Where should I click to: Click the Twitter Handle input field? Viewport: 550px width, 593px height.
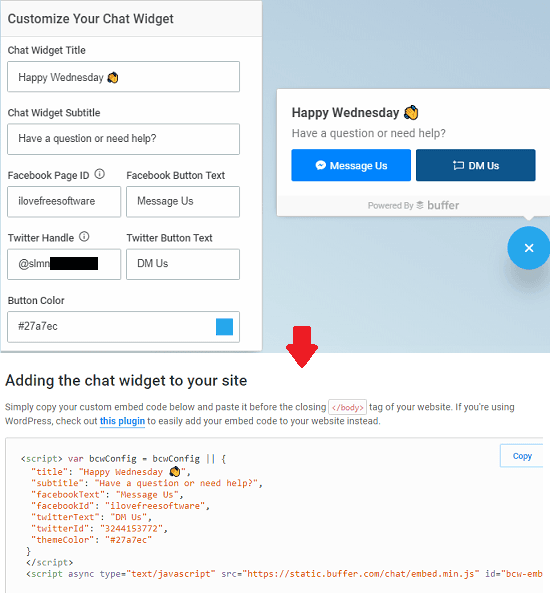[x=64, y=264]
